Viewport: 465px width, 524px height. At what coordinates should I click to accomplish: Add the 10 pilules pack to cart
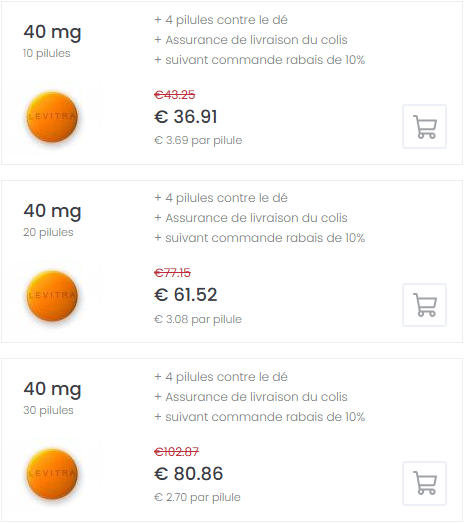click(424, 126)
